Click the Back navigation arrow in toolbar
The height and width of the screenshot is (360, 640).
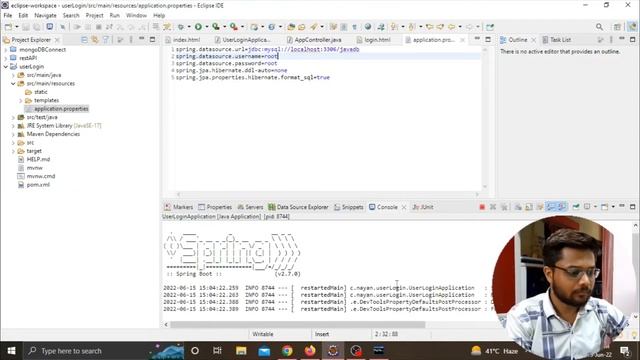[x=452, y=27]
